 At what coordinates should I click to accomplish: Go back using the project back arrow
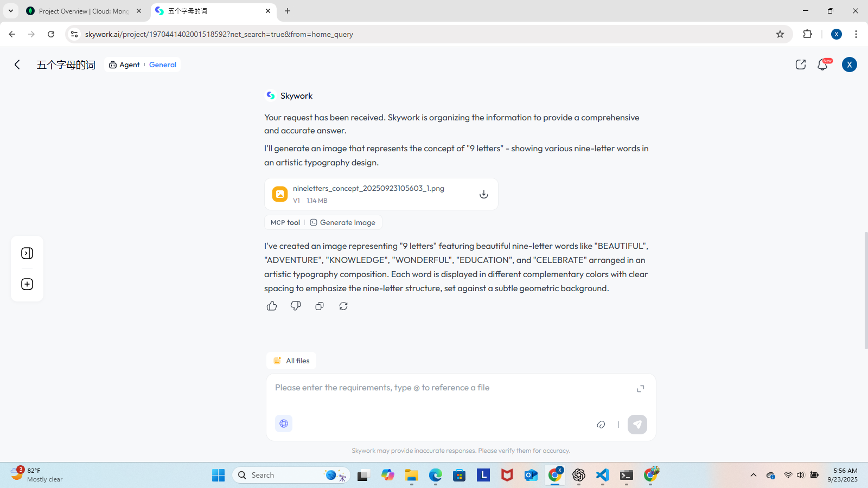[x=17, y=65]
